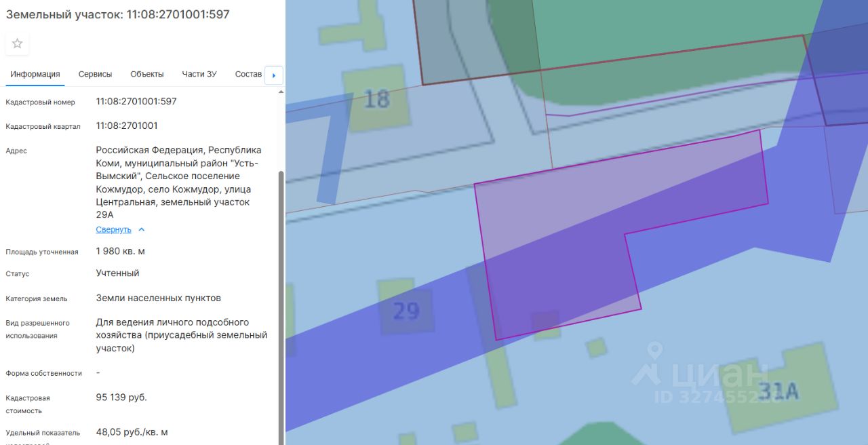Open the Состав tab

(x=248, y=75)
